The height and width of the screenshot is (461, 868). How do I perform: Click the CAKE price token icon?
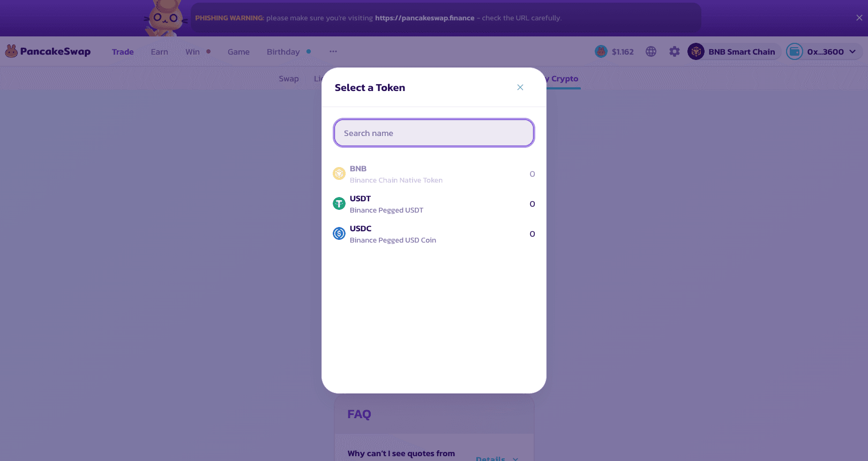click(601, 51)
